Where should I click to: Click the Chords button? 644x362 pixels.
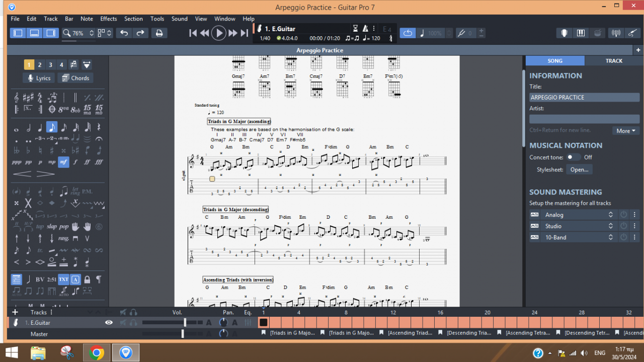click(75, 78)
